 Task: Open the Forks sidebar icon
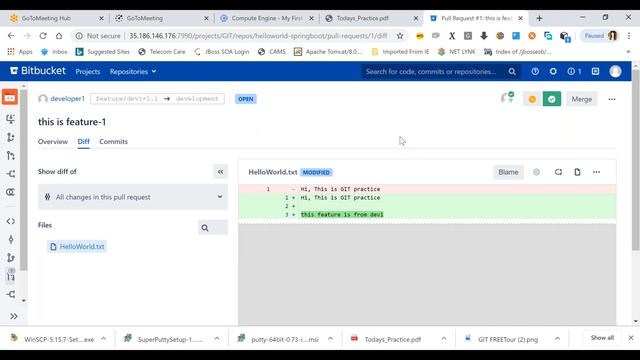[x=11, y=294]
